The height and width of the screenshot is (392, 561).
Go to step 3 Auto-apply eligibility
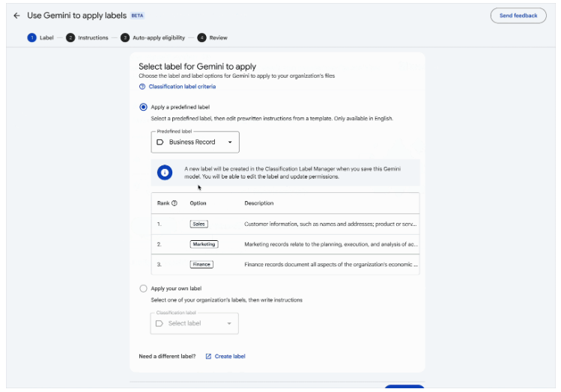(153, 37)
